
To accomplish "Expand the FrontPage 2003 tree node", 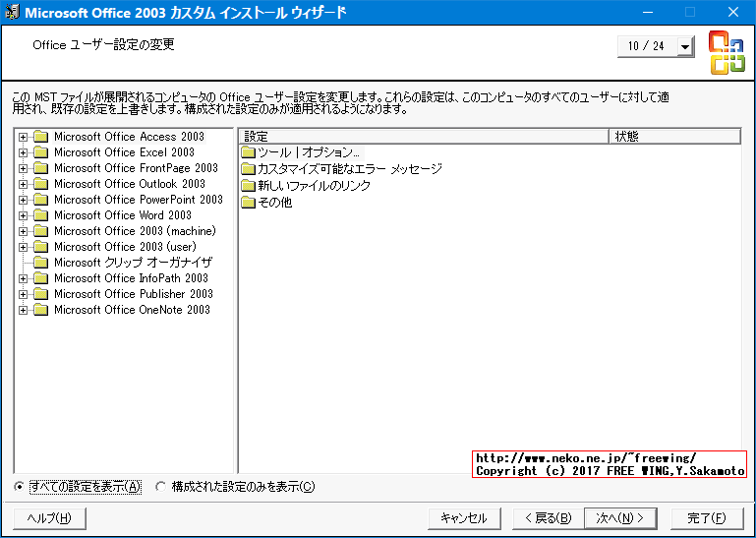I will tap(23, 169).
